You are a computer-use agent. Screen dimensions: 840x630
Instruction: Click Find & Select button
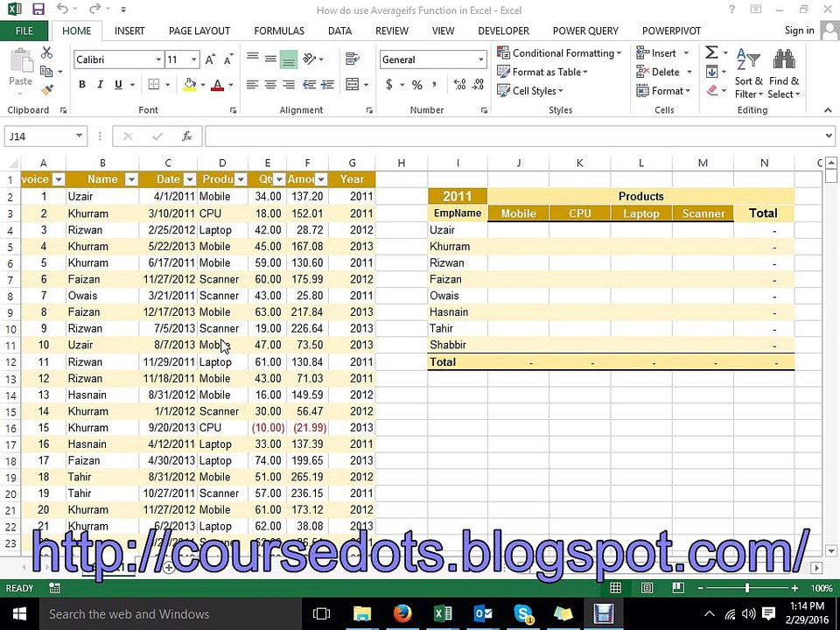click(x=784, y=73)
